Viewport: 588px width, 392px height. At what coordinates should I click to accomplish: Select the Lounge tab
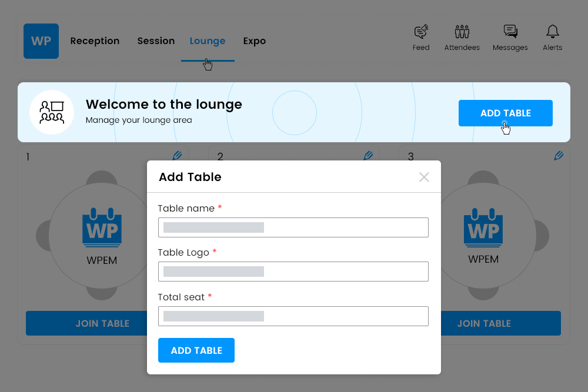pyautogui.click(x=208, y=41)
